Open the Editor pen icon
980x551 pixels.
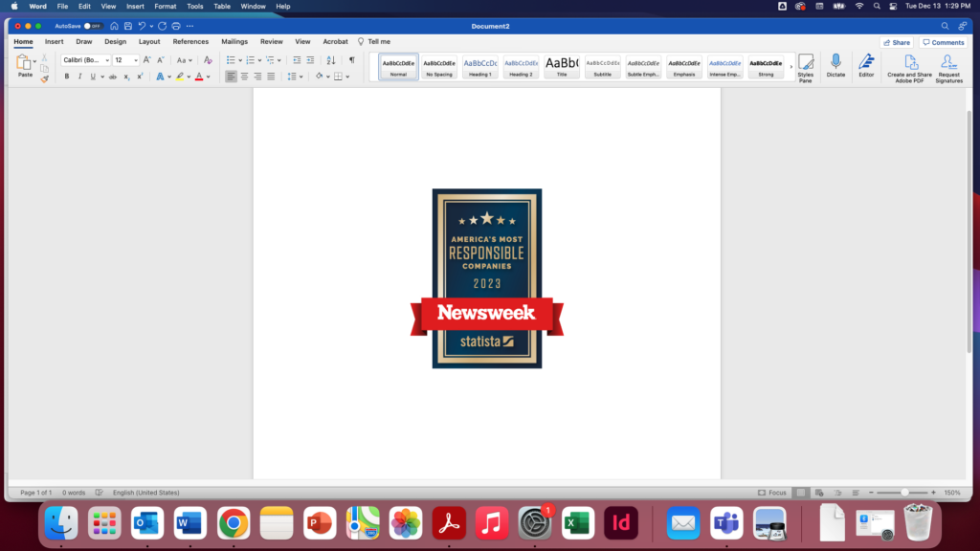(866, 66)
